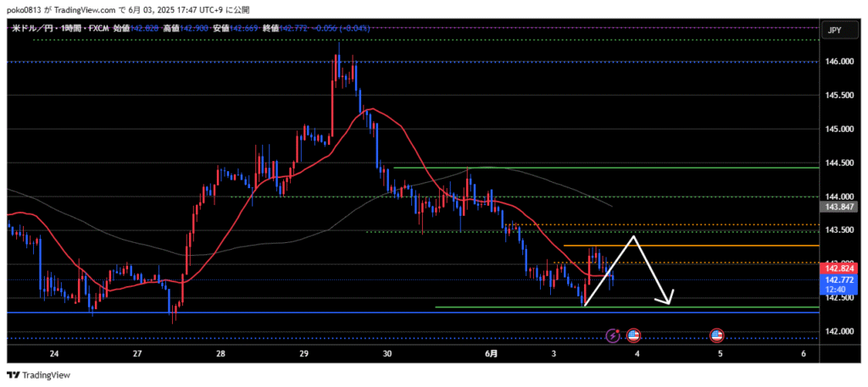Click date label 28 on time axis

(220, 354)
